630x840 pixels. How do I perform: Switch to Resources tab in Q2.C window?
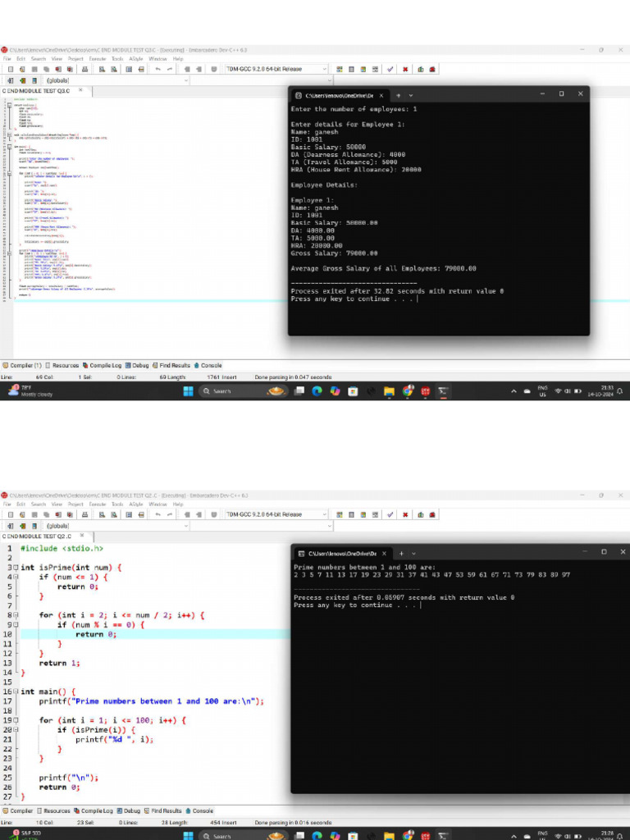click(53, 811)
